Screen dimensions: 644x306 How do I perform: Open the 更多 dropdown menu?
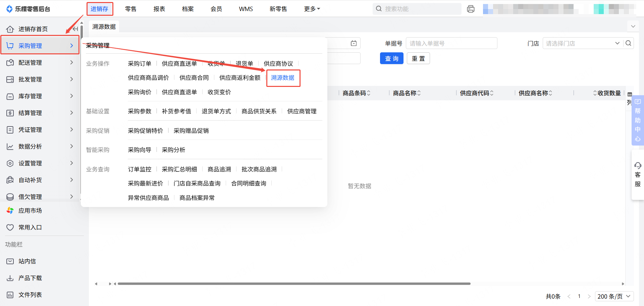312,9
